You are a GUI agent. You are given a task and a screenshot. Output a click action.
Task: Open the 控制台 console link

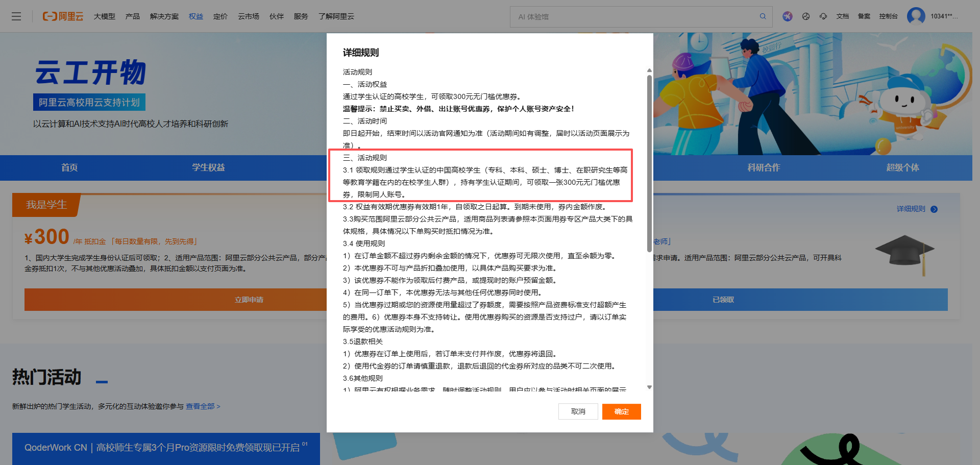click(889, 16)
